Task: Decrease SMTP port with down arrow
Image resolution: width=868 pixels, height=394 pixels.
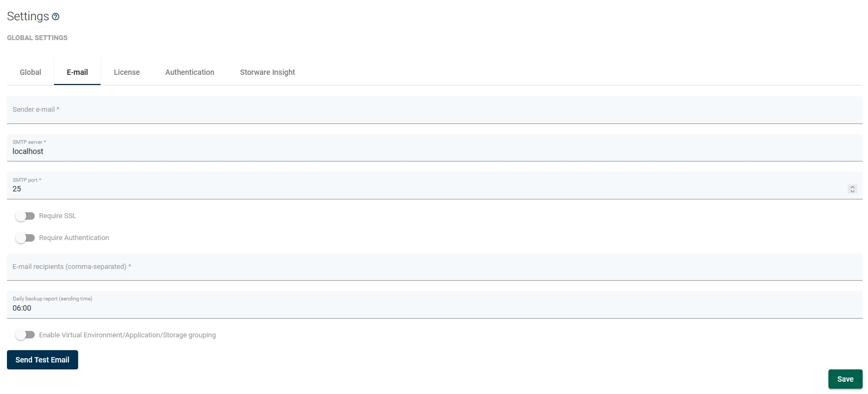Action: click(x=852, y=191)
